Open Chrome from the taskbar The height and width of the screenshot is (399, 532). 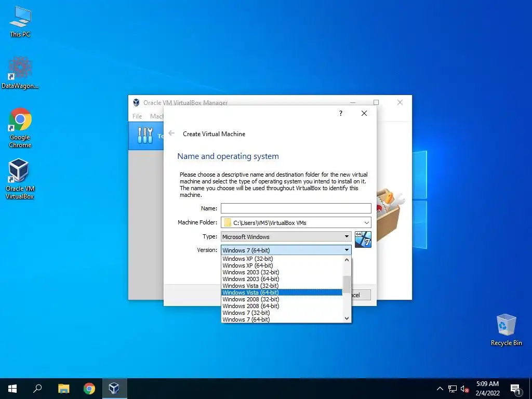pos(89,389)
